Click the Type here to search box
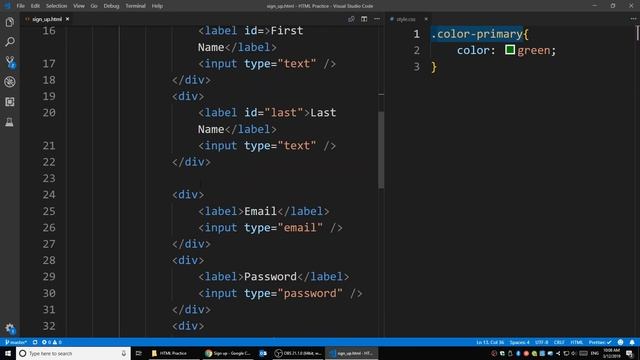 [x=73, y=353]
